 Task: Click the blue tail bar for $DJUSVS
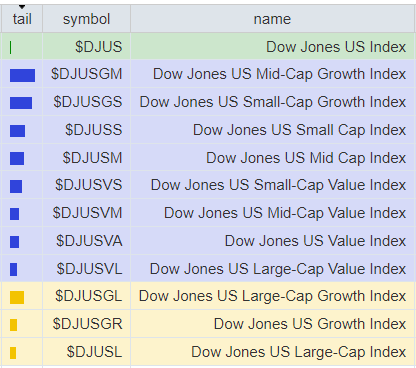16,186
